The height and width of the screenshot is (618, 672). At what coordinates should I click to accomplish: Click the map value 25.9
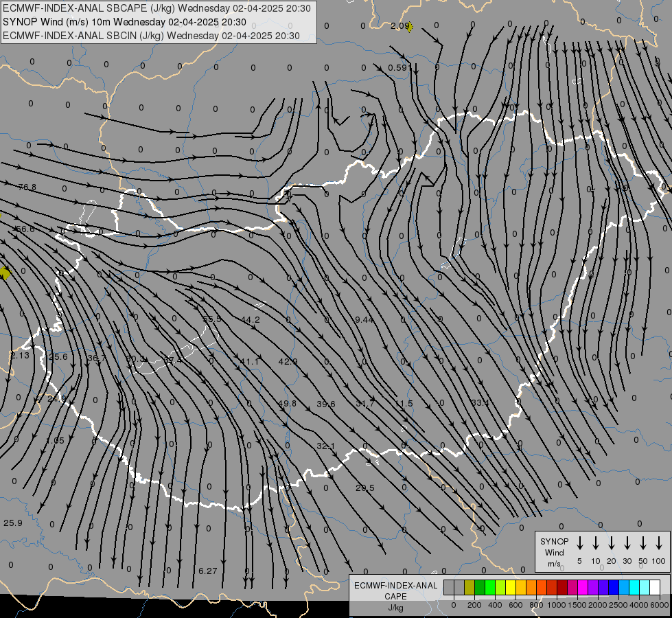tap(13, 523)
